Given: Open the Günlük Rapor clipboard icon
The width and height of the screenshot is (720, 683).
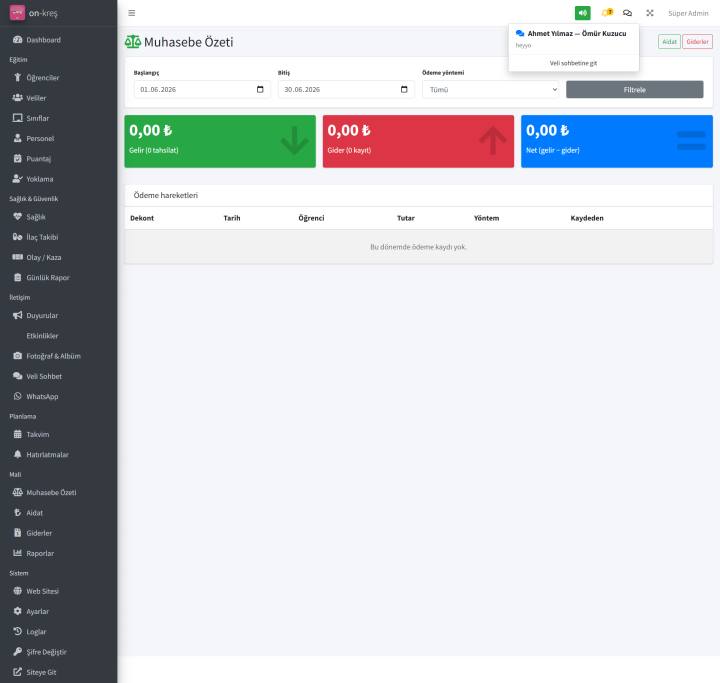Looking at the screenshot, I should [x=17, y=277].
